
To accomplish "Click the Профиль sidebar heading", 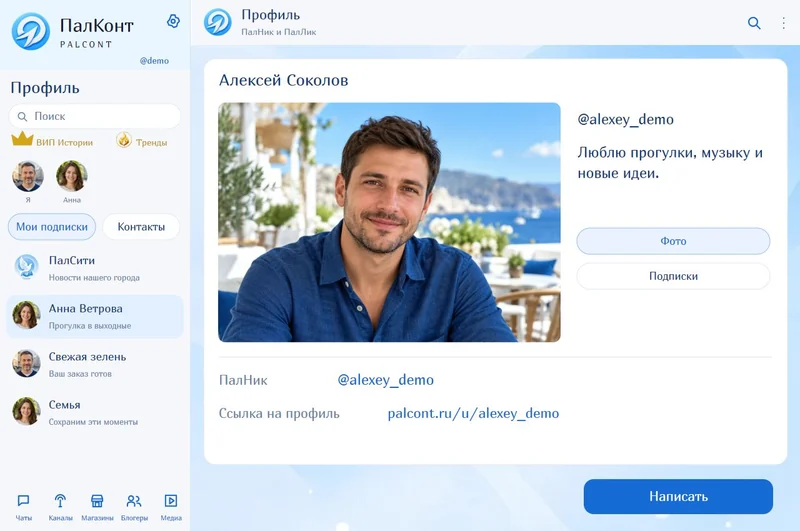I will click(x=45, y=88).
